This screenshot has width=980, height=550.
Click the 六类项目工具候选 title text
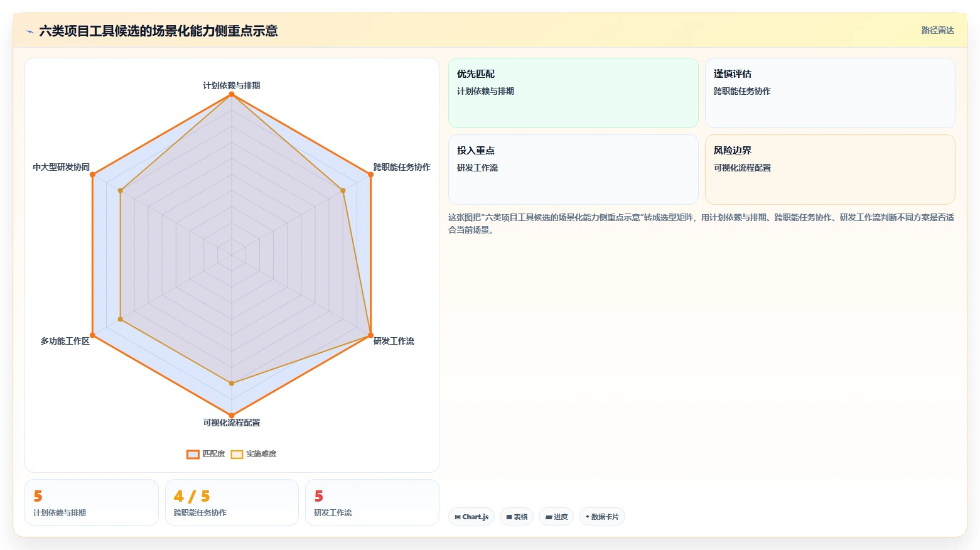pos(158,31)
